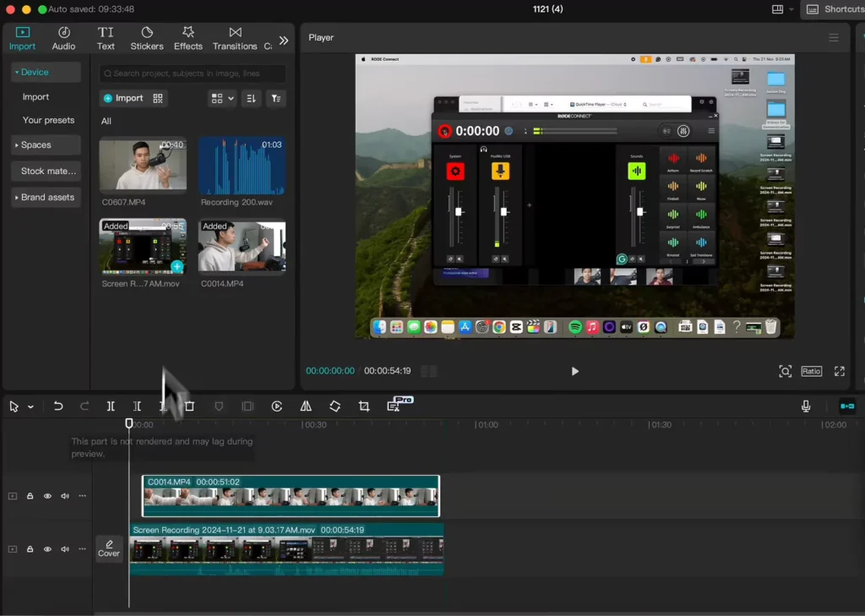Mute the Screen Recording track

[x=65, y=549]
